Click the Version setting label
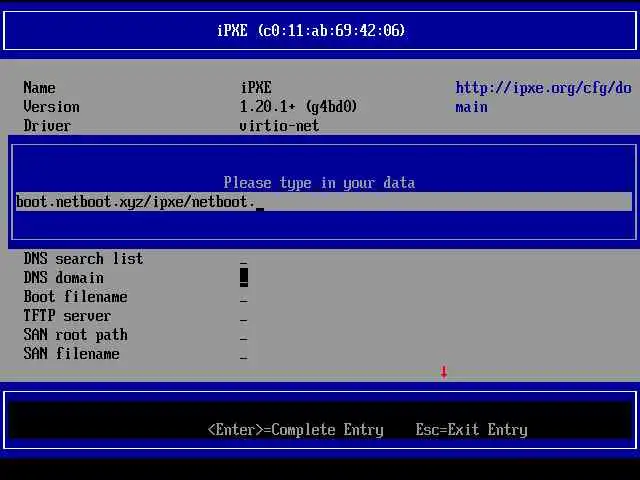This screenshot has height=480, width=640. tap(51, 107)
